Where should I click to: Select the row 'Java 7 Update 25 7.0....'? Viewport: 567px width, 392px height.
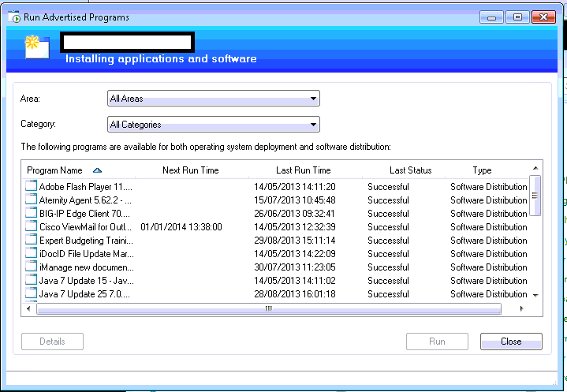tap(276, 293)
